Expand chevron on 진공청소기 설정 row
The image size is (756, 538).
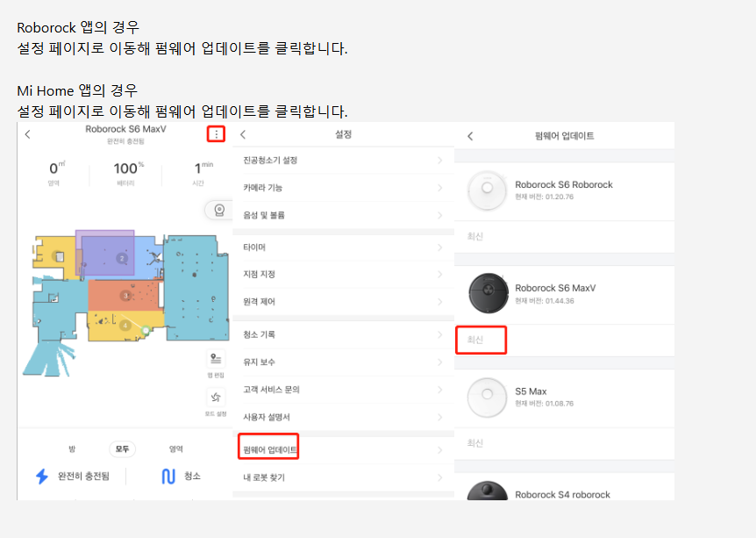pos(439,161)
